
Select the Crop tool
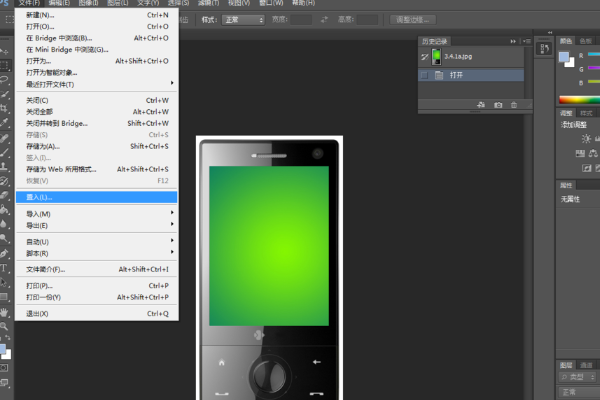5,108
